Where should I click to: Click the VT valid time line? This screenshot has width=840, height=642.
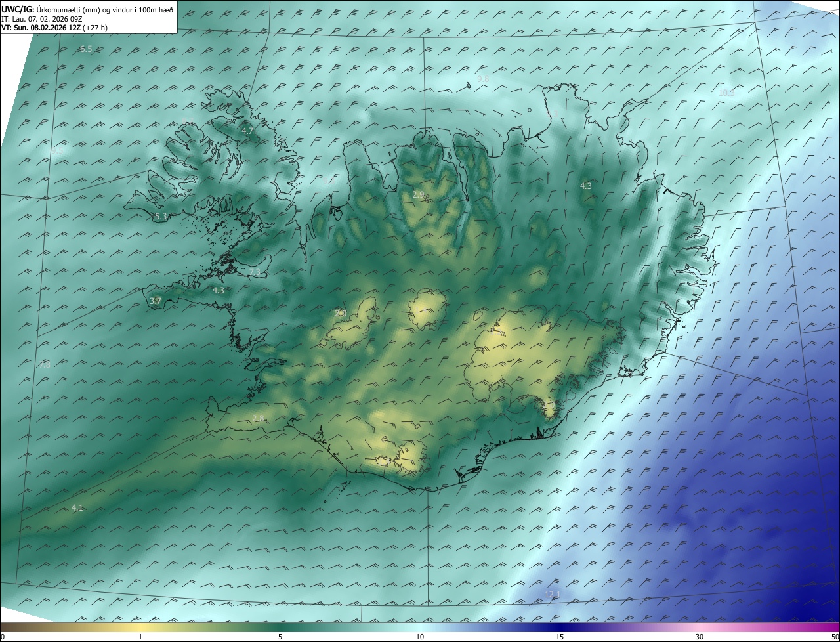54,28
